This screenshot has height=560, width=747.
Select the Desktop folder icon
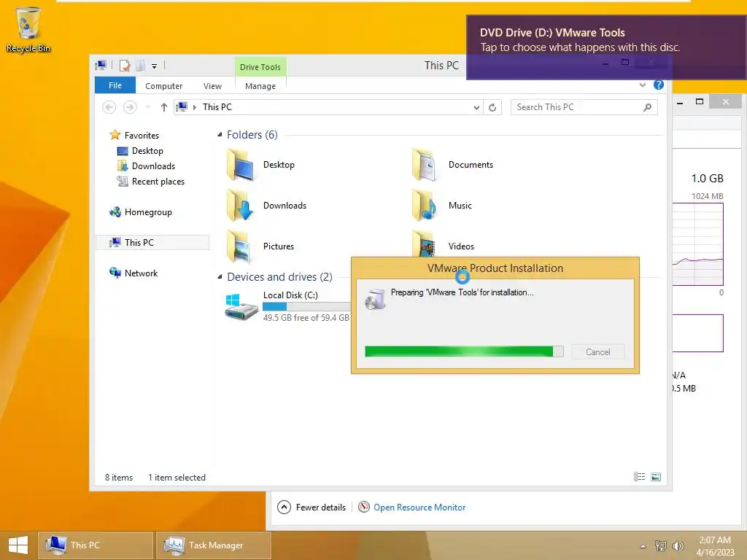coord(241,164)
